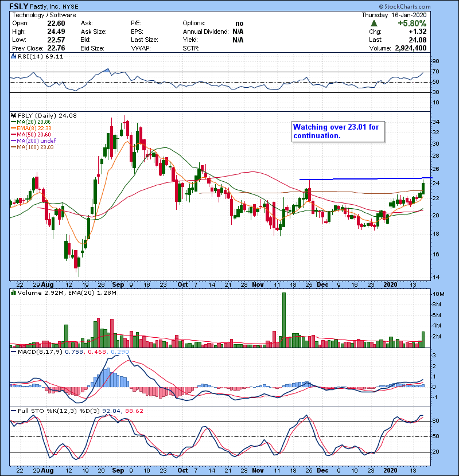Click the Prev Close value 22.76

[x=56, y=48]
